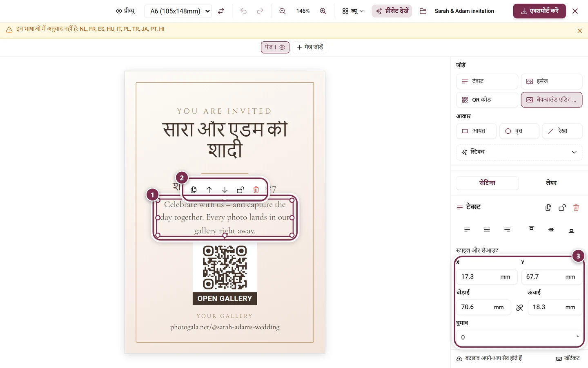
Task: Click the एक्सपोर्ट करें export button
Action: pos(539,11)
